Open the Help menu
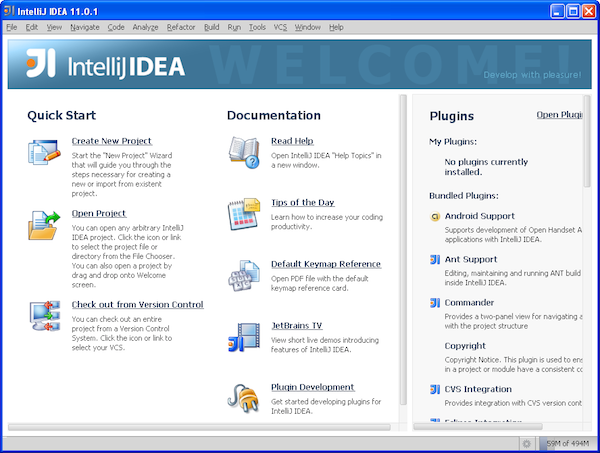This screenshot has width=600, height=453. click(x=336, y=27)
